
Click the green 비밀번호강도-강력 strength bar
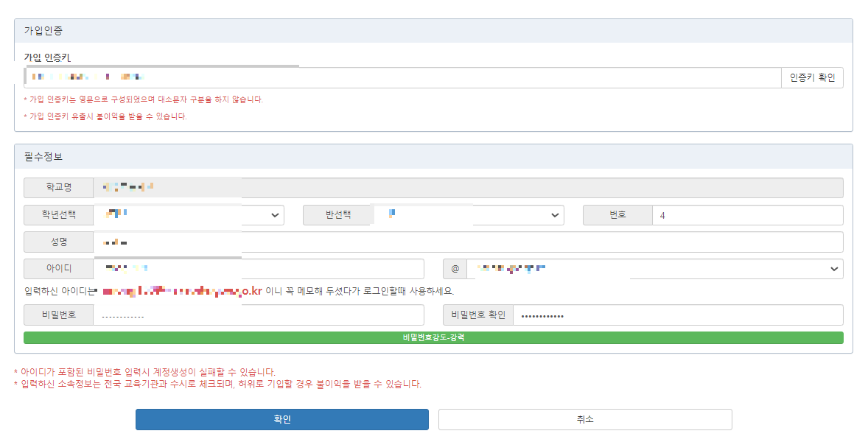coord(434,337)
